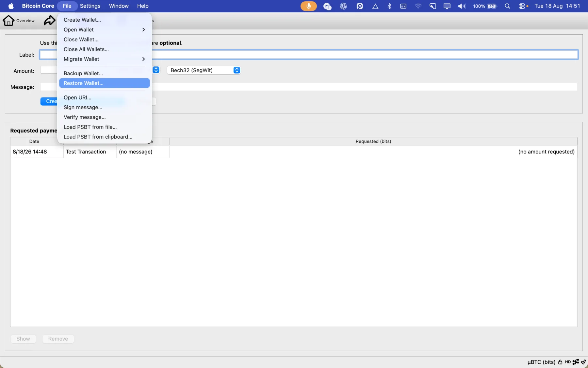588x368 pixels.
Task: Click the Remove button
Action: click(x=58, y=339)
